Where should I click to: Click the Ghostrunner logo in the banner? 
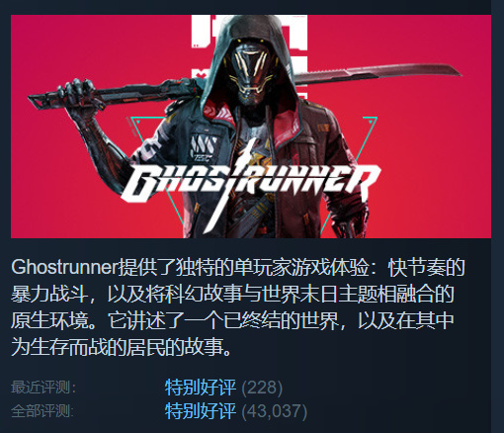(252, 185)
